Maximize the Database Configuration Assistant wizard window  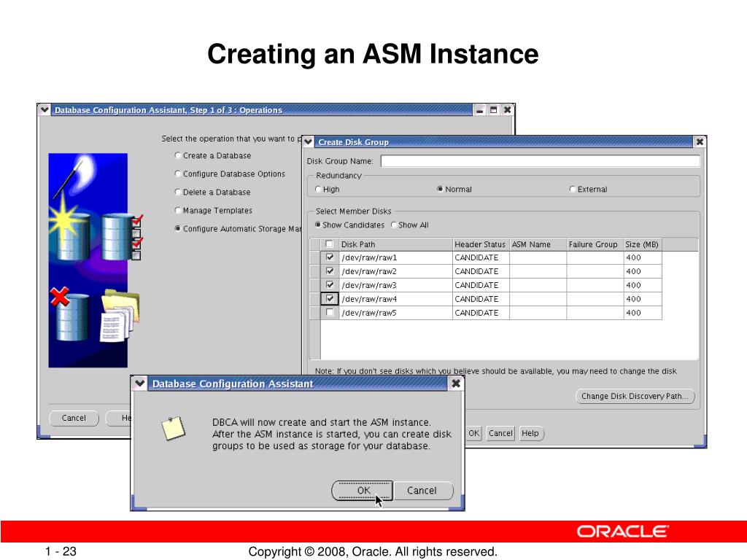tap(494, 110)
